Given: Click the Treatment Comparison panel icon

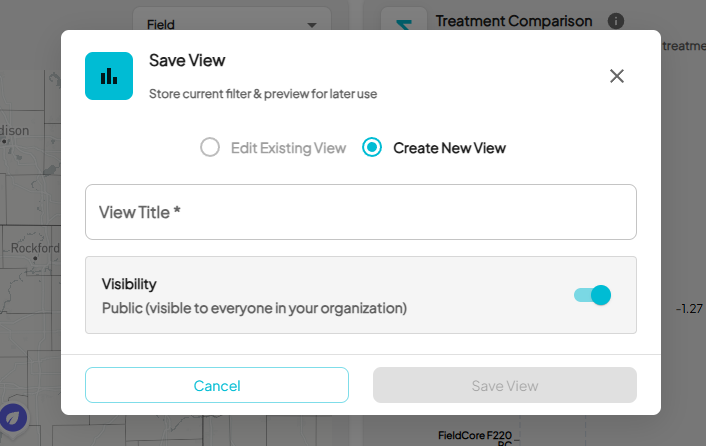Looking at the screenshot, I should (403, 21).
